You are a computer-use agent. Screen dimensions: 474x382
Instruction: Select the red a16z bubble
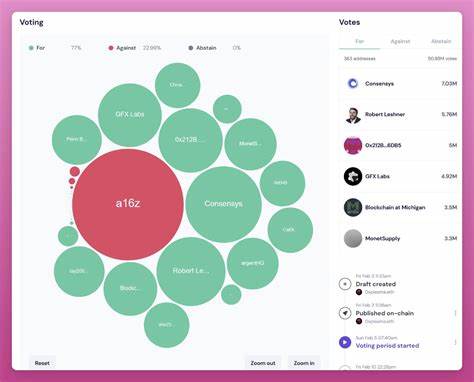pyautogui.click(x=128, y=204)
